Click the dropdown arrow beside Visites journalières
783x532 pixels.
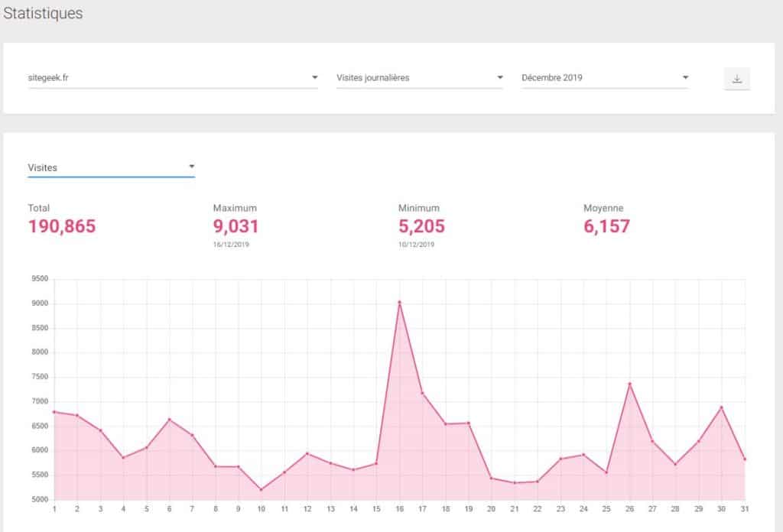(x=500, y=76)
